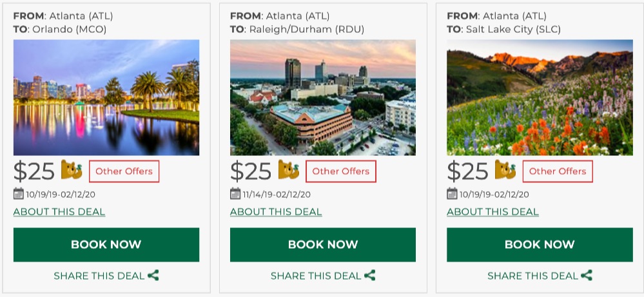Book the Raleigh/Durham (RDU) flight now
Image resolution: width=644 pixels, height=297 pixels.
pos(323,245)
